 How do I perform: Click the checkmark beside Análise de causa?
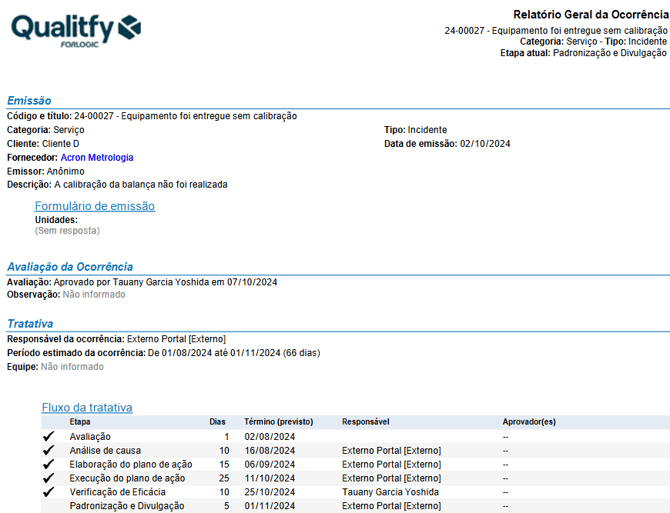click(48, 451)
